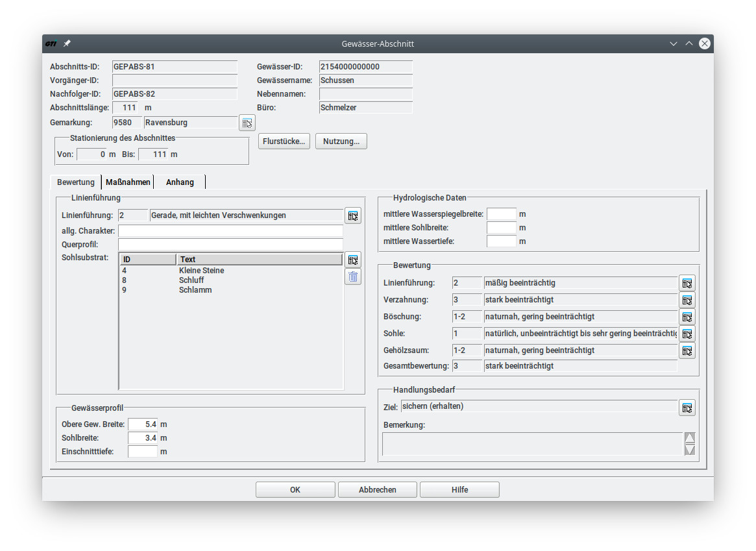
Task: Click the mittlere Wasserspiegelbreite input field
Action: [x=501, y=214]
